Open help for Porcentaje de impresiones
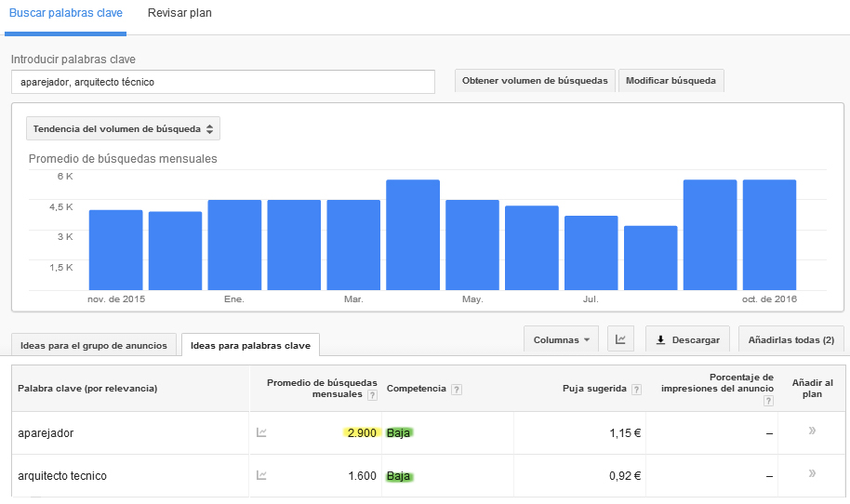This screenshot has width=850, height=504. tap(768, 401)
